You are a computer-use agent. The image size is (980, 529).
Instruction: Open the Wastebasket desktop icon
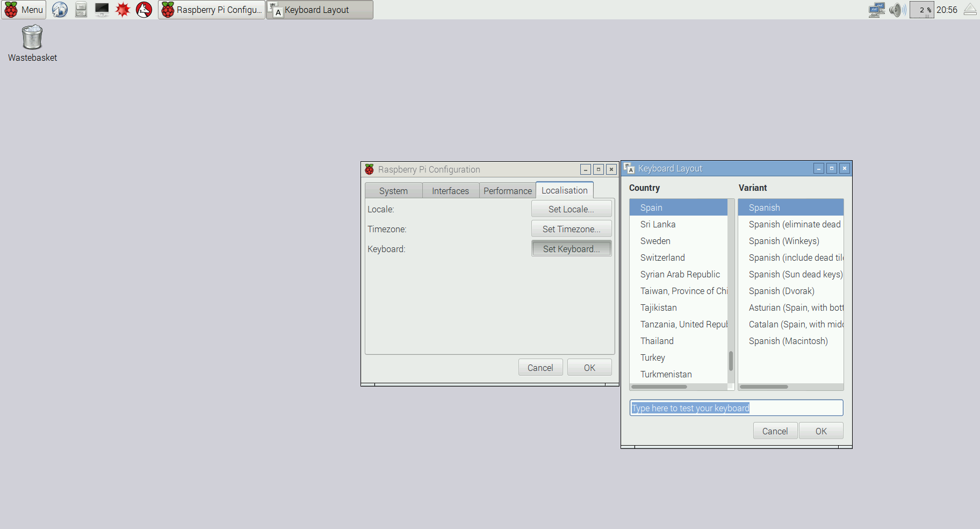[x=32, y=44]
